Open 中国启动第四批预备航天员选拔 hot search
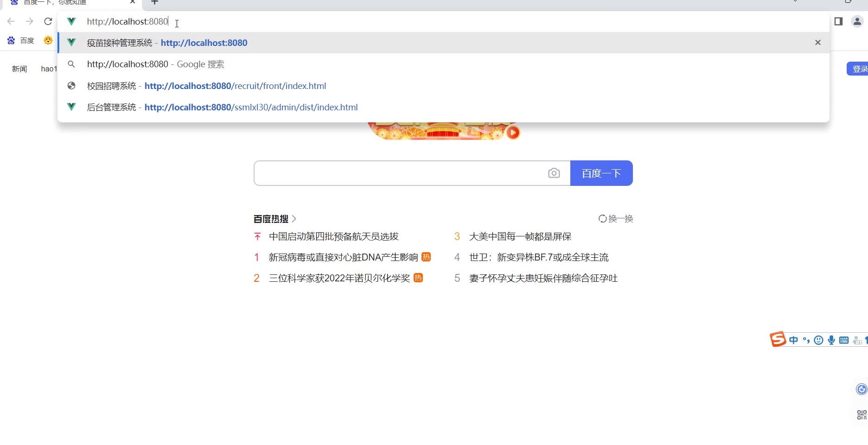This screenshot has width=868, height=445. pyautogui.click(x=334, y=236)
